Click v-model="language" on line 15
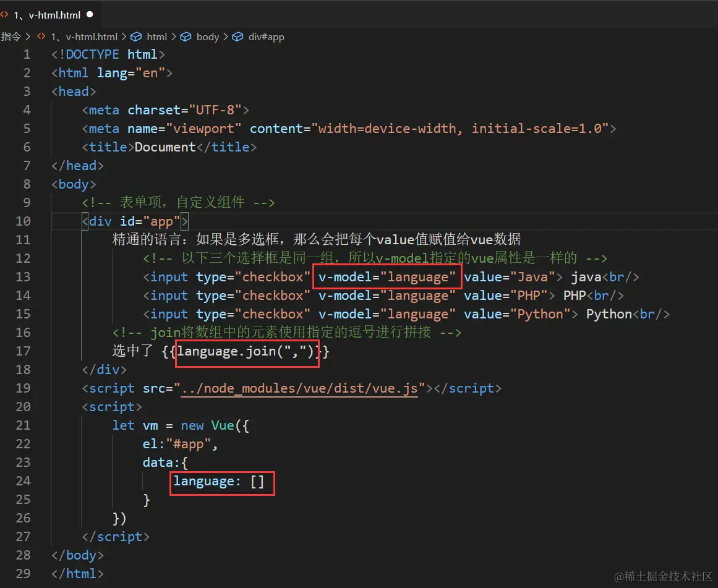Viewport: 718px width, 588px height. click(x=387, y=314)
